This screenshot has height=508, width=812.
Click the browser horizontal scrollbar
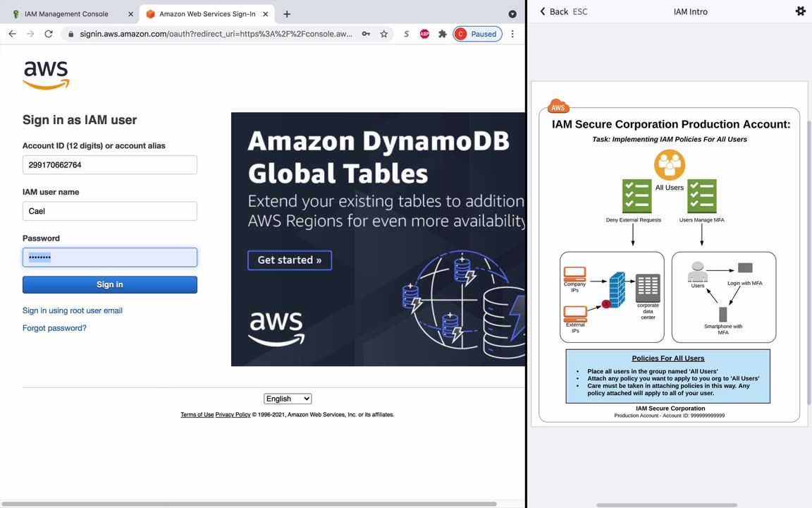point(249,504)
